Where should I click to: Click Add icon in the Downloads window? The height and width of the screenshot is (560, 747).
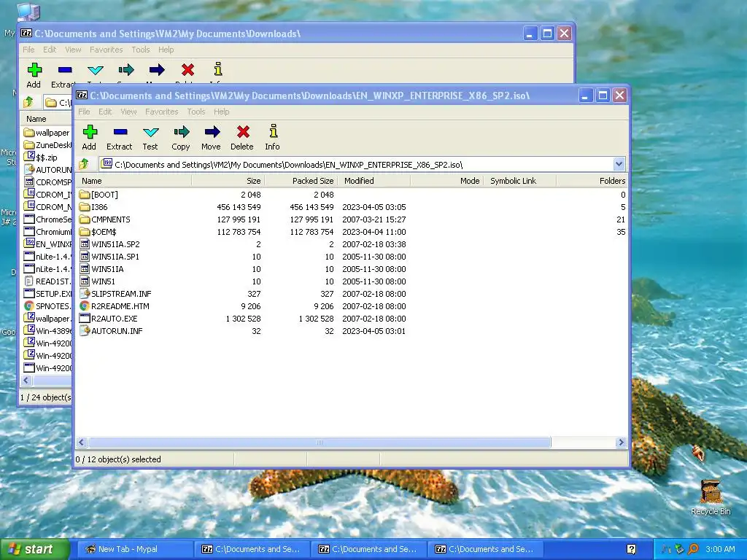point(34,70)
